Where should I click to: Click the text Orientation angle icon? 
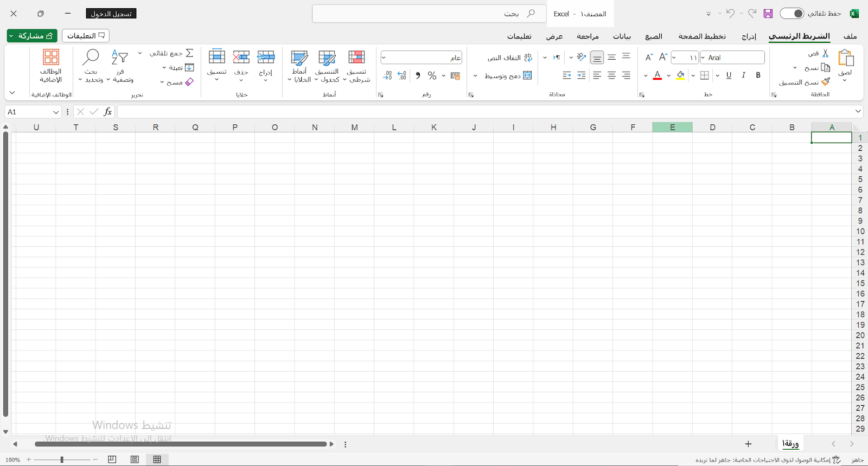582,57
